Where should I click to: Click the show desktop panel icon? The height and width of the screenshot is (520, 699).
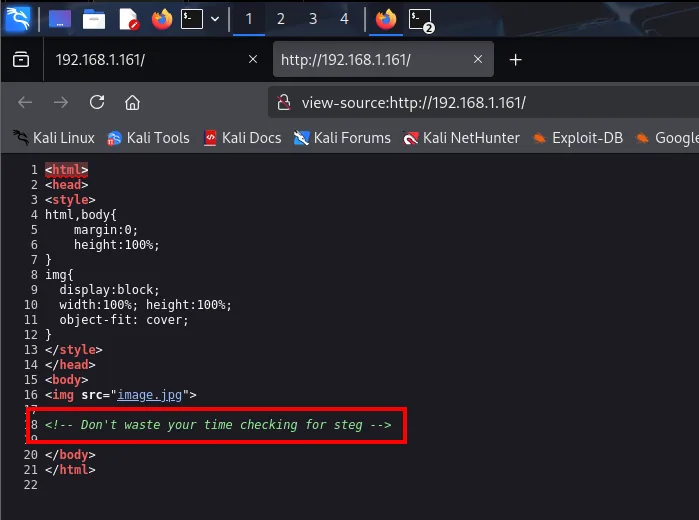[x=60, y=19]
